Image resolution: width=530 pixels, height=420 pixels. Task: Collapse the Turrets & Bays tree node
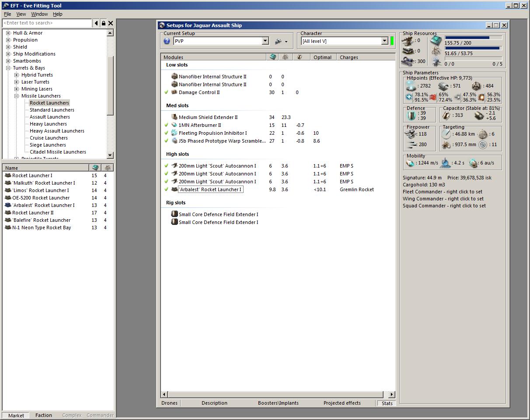[x=8, y=68]
